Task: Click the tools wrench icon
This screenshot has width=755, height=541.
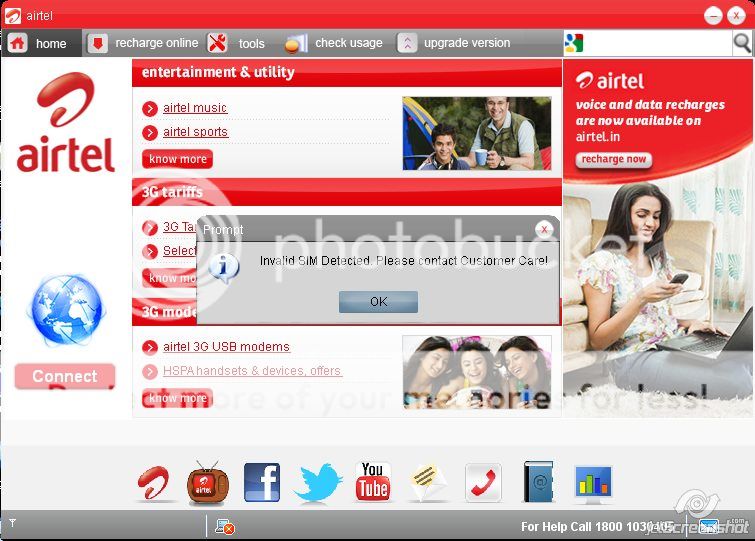Action: pyautogui.click(x=217, y=43)
